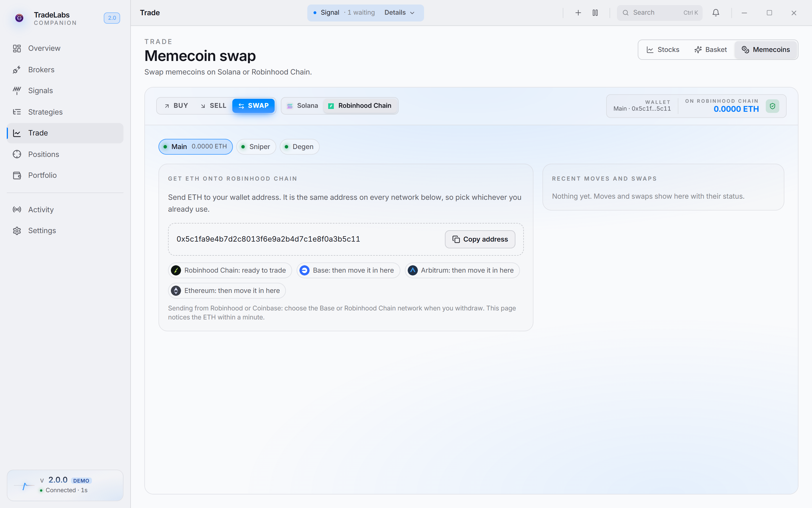Select the Sniper wallet chip
The width and height of the screenshot is (812, 508).
[x=256, y=147]
